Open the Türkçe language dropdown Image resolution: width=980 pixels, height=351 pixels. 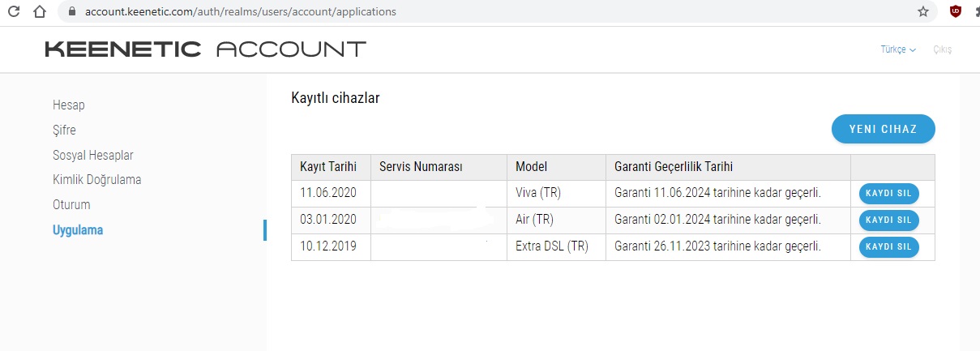click(x=898, y=49)
